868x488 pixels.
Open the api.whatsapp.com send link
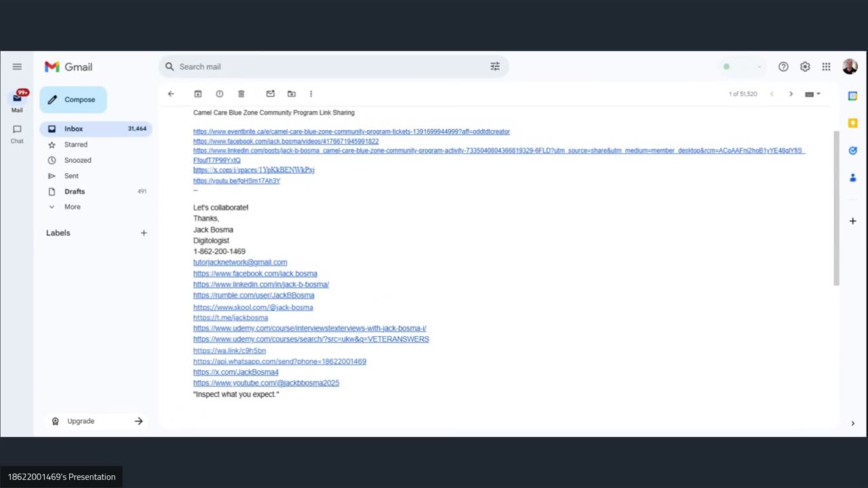click(279, 361)
